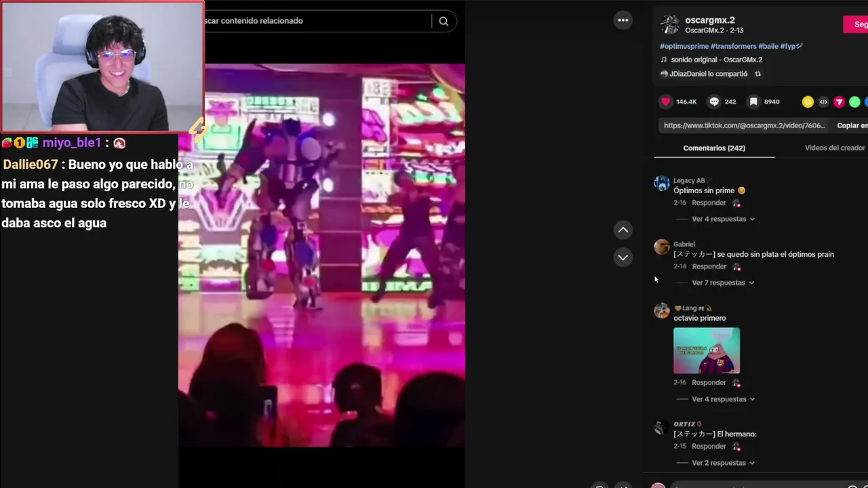Click Copiar enlace button
The height and width of the screenshot is (488, 868).
click(852, 125)
